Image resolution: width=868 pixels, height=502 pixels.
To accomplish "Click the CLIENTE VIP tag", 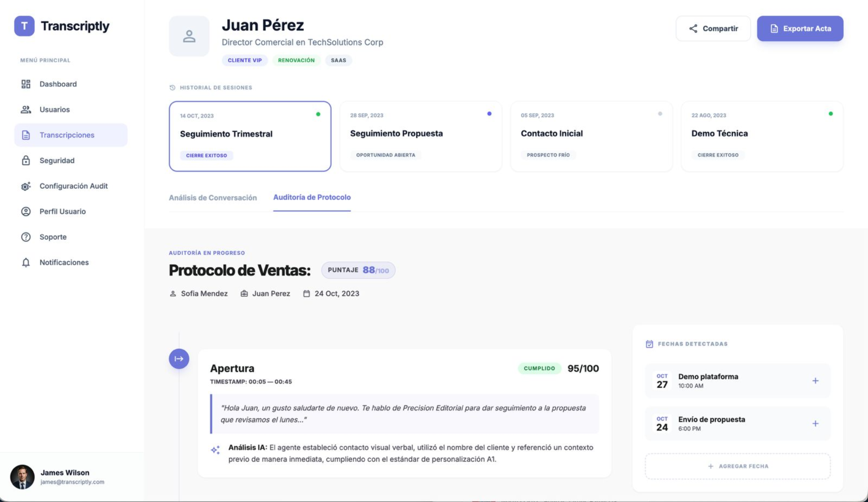I will coord(244,60).
